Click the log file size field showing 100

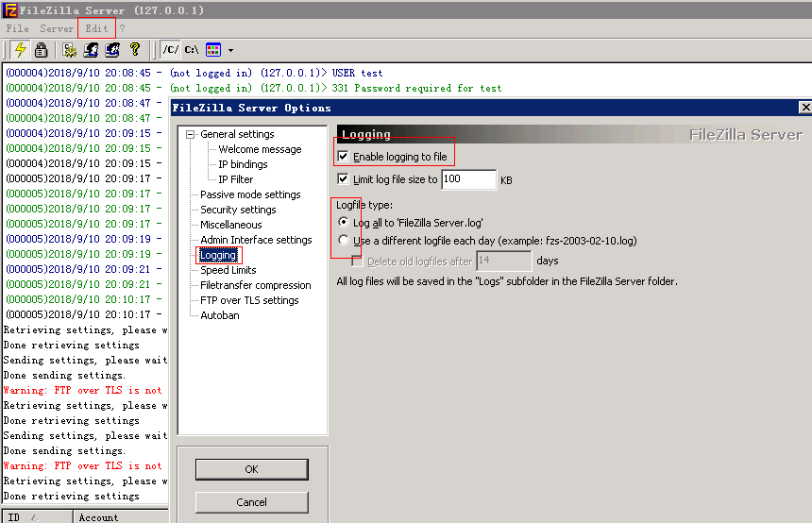coord(468,179)
